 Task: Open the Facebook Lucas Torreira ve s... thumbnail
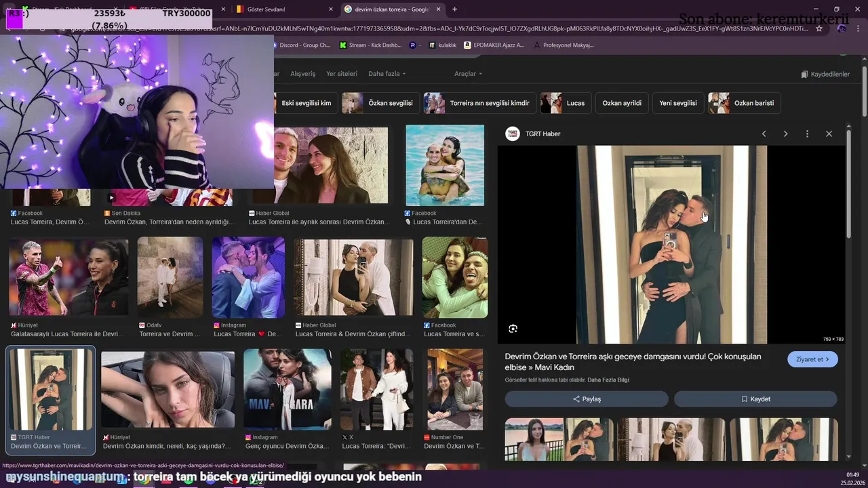click(x=454, y=277)
